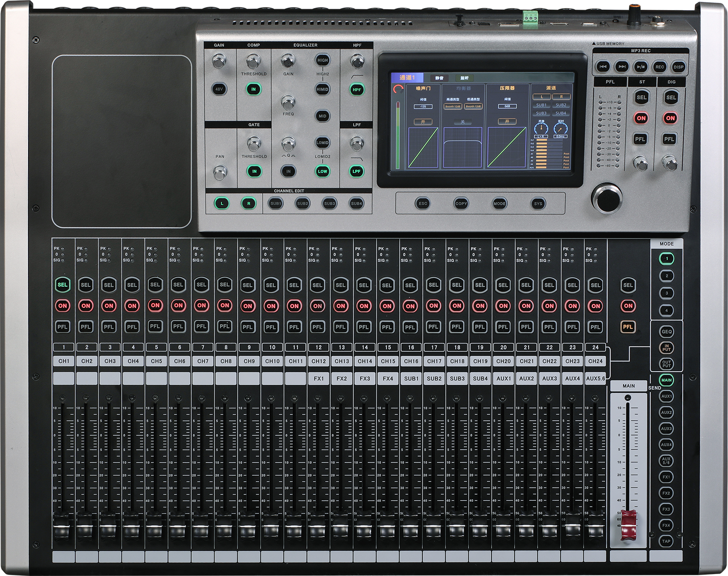Select the 监听 tab on touchscreen
Viewport: 728px width, 576px height.
pos(464,78)
